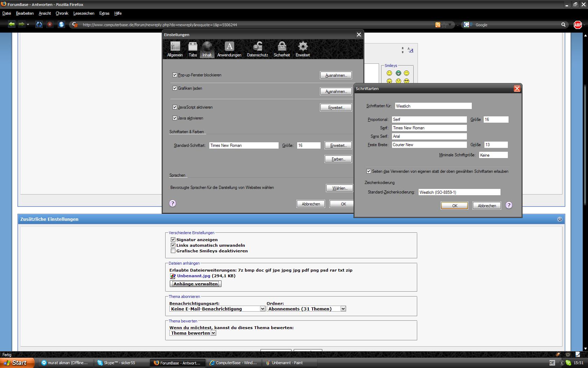Toggle Java aktivieren checkbox
588x368 pixels.
point(175,118)
